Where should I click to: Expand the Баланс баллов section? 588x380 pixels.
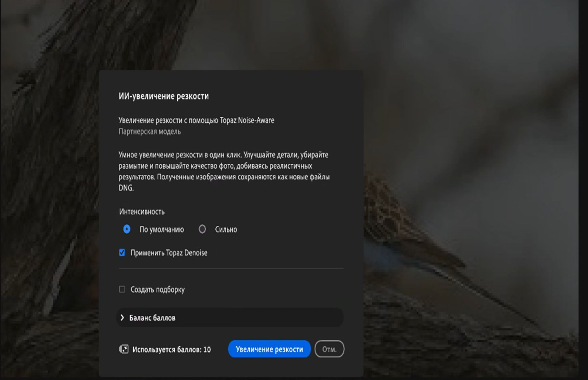point(230,318)
